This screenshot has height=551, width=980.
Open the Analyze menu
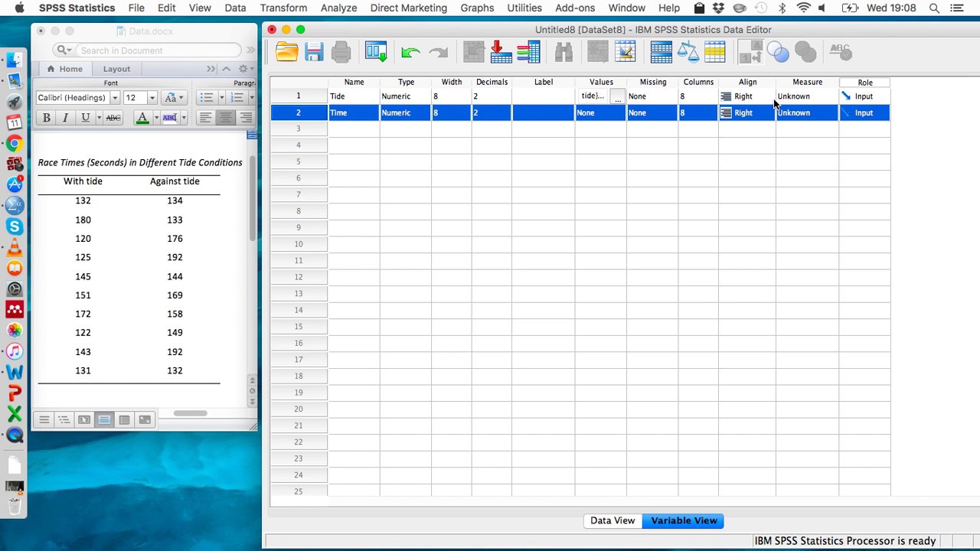click(339, 8)
